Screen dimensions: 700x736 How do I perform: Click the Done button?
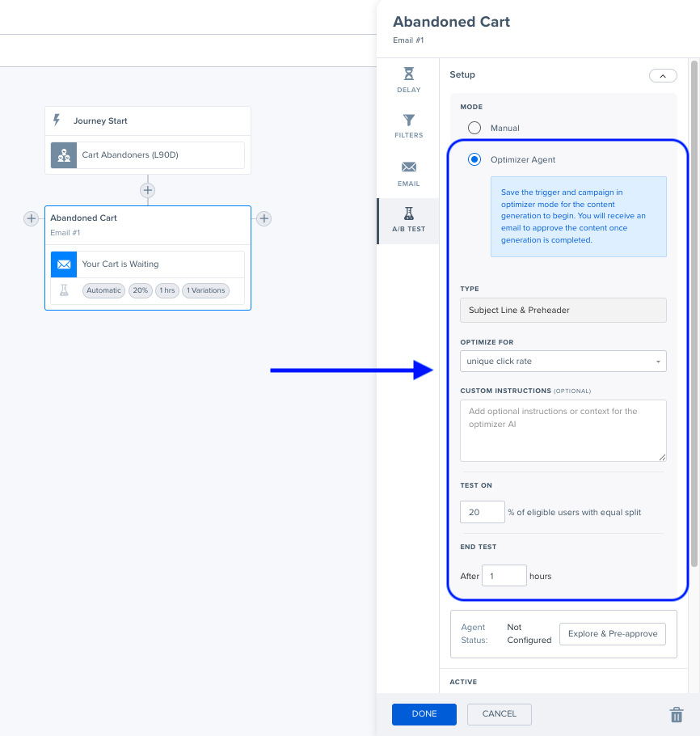424,714
